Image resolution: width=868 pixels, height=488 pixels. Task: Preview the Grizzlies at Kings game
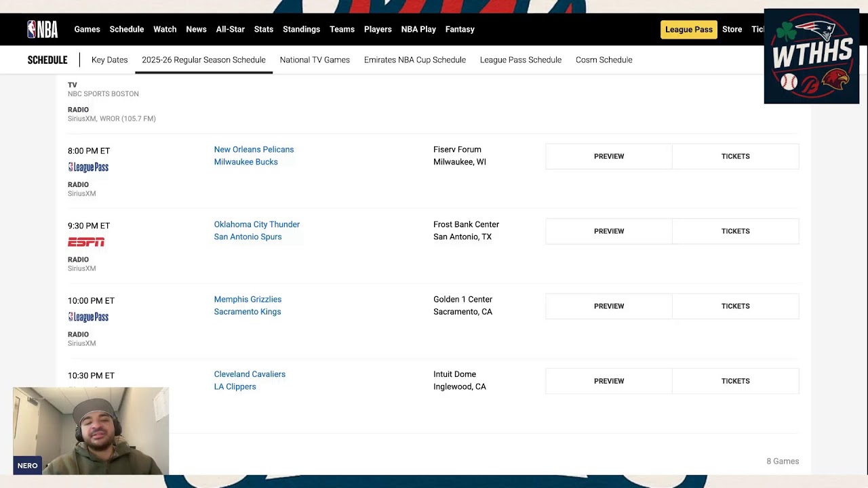tap(609, 306)
